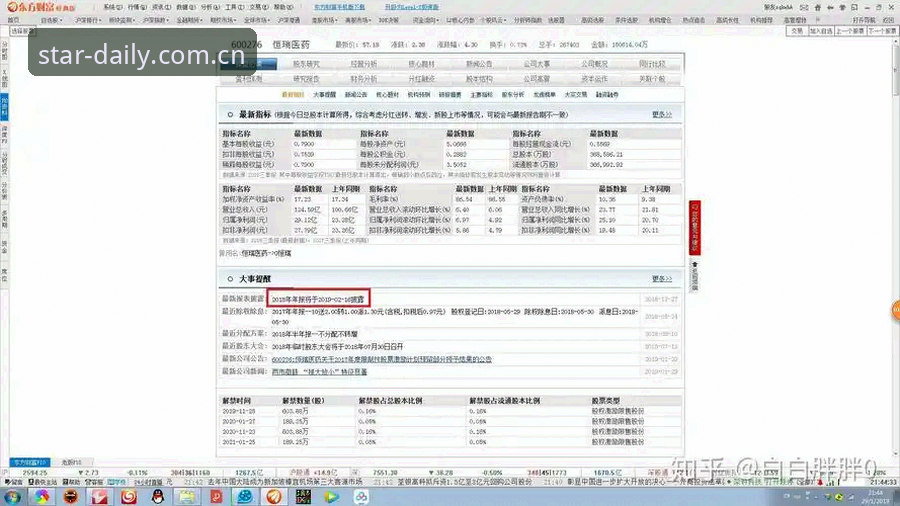Open the 数据 menu
900x506 pixels.
pos(185,7)
